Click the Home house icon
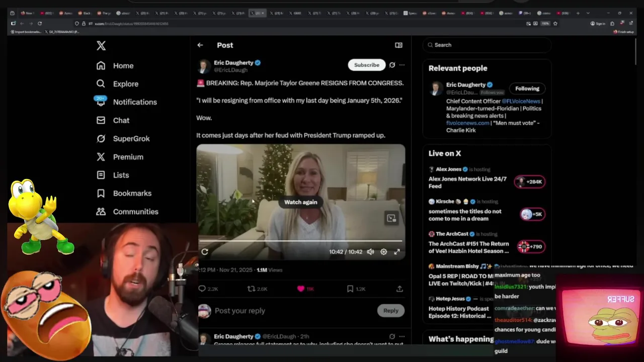The width and height of the screenshot is (644, 362). (x=101, y=66)
